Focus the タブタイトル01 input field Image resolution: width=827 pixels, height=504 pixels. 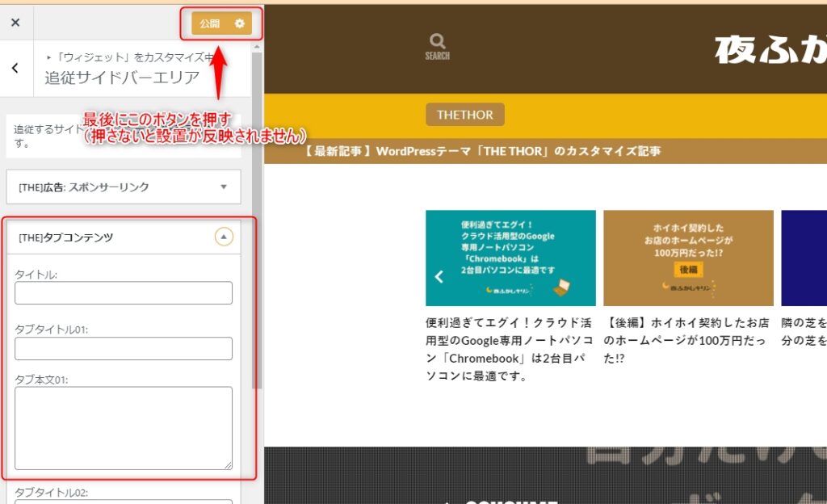click(x=124, y=348)
